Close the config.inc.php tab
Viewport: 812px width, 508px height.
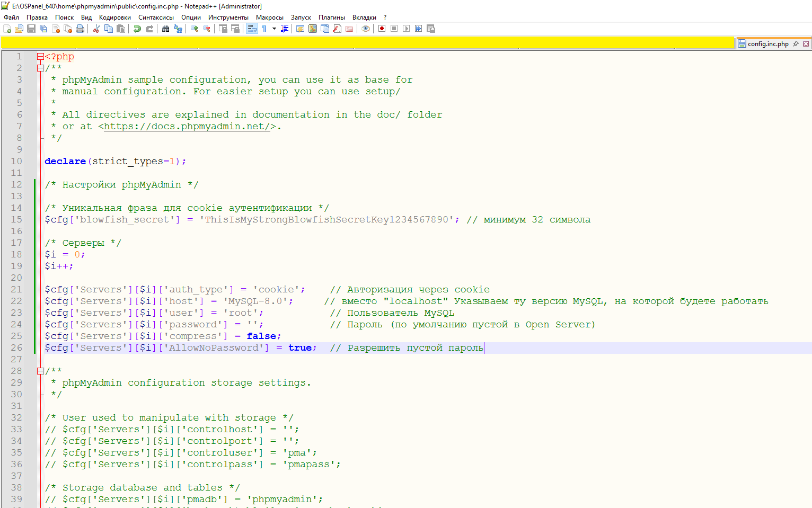pyautogui.click(x=806, y=43)
